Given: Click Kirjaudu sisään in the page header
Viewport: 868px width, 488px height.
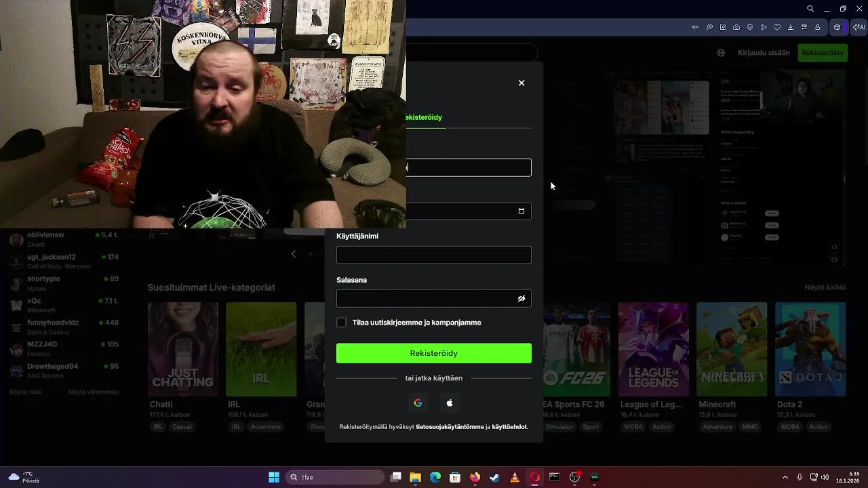Looking at the screenshot, I should pos(764,53).
